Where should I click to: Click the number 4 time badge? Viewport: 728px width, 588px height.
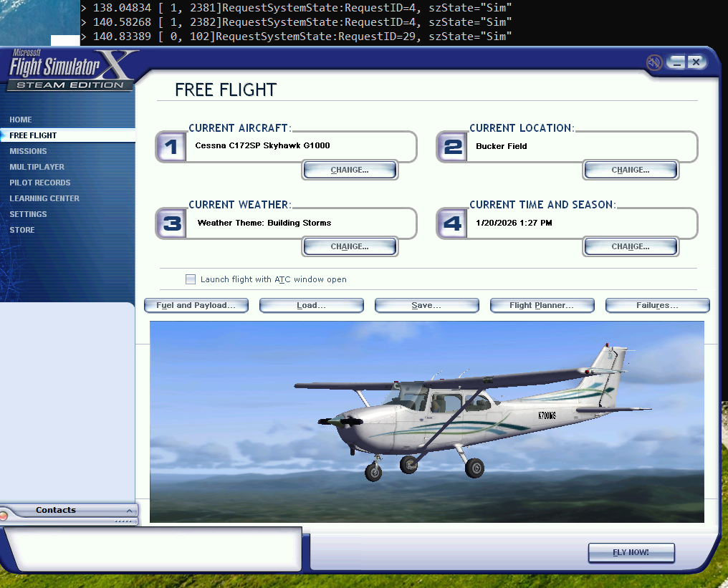451,223
